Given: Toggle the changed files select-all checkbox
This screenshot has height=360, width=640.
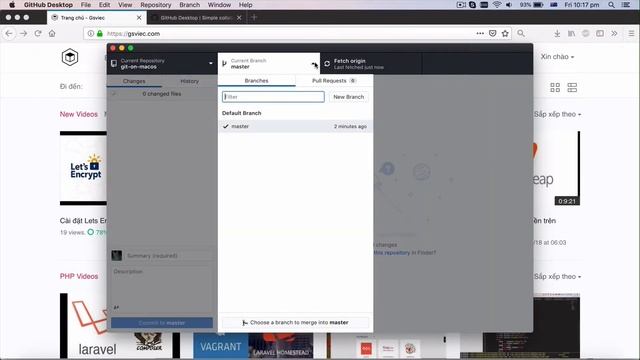Looking at the screenshot, I should (x=114, y=94).
